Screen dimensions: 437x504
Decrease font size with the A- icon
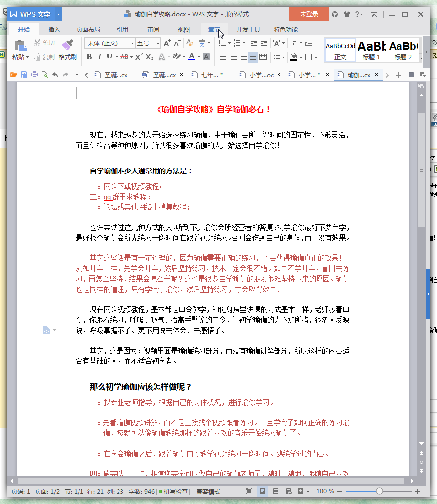click(x=177, y=43)
